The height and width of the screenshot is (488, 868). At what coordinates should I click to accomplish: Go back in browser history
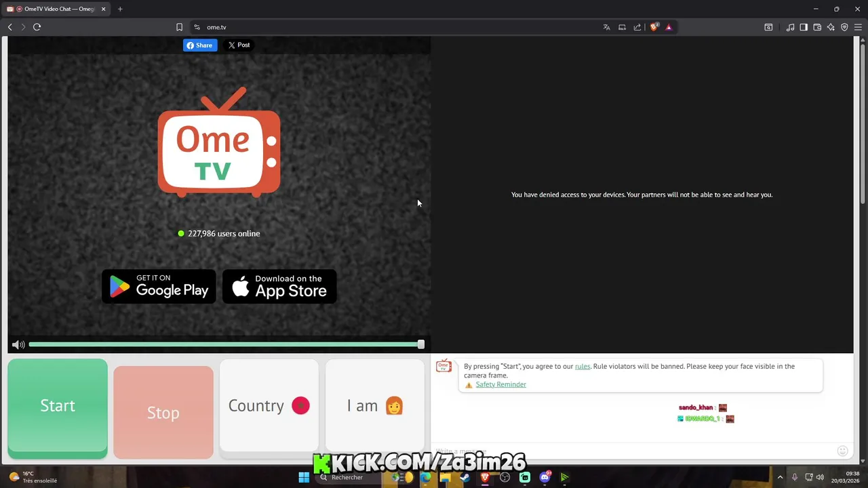10,27
